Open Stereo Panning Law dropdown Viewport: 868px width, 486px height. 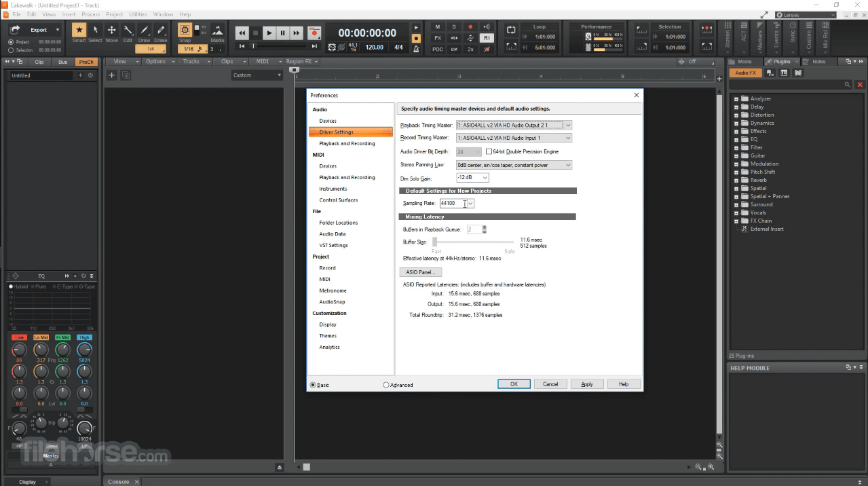(x=514, y=165)
